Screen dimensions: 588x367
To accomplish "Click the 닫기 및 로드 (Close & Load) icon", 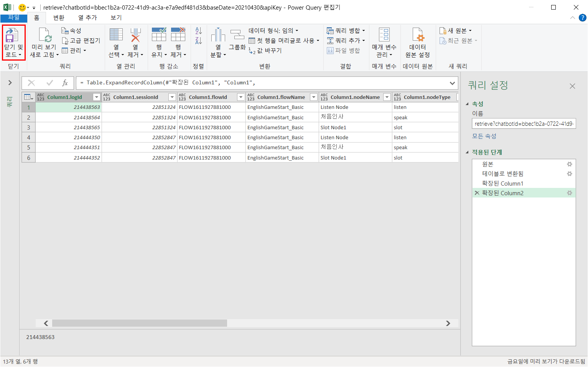I will coord(12,35).
